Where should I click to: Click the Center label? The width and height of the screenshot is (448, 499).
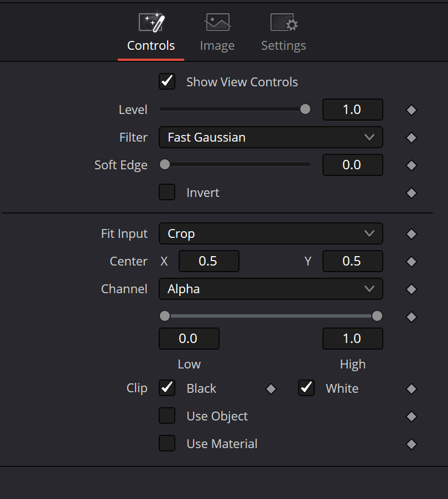tap(128, 261)
